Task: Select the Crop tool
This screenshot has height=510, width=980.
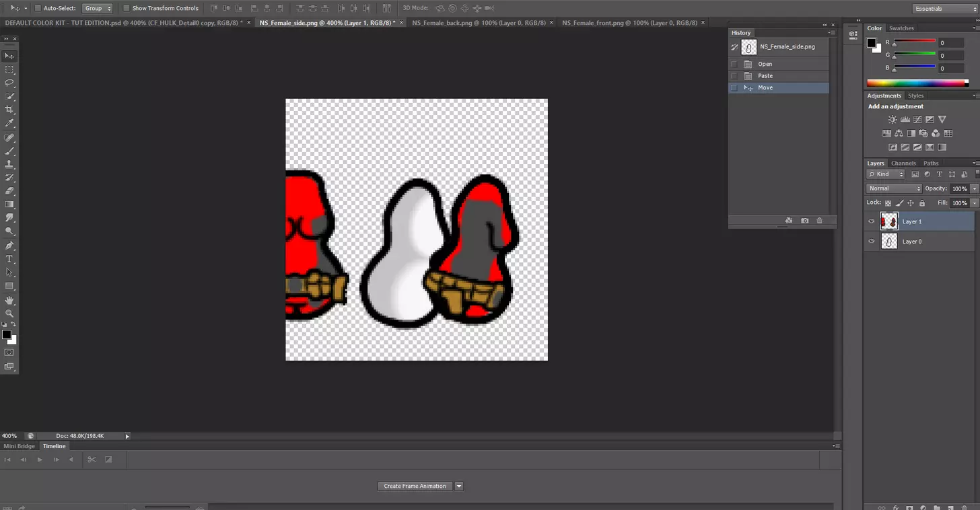Action: click(x=9, y=110)
